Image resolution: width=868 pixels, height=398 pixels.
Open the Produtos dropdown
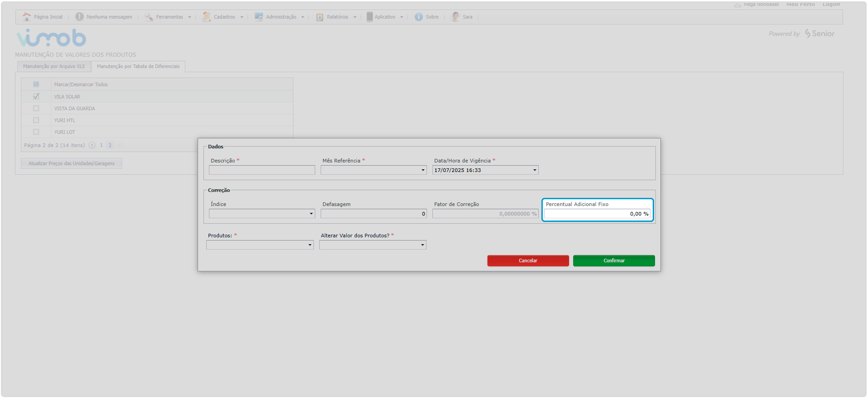pyautogui.click(x=310, y=245)
